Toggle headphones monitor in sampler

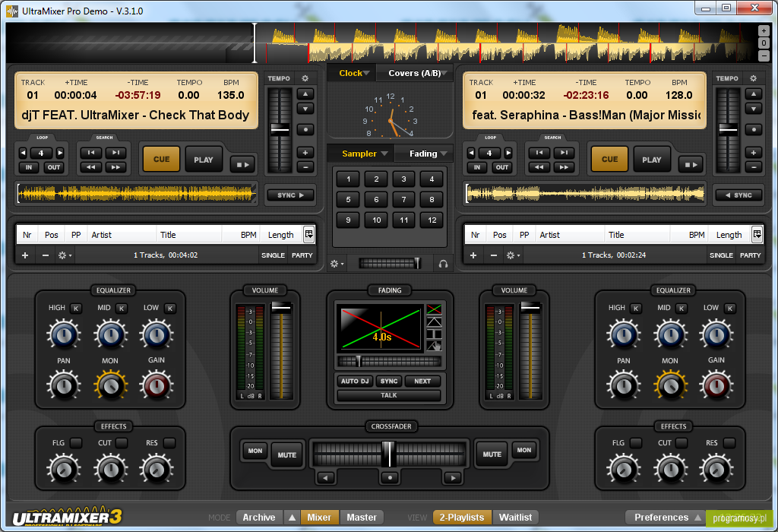tap(443, 264)
